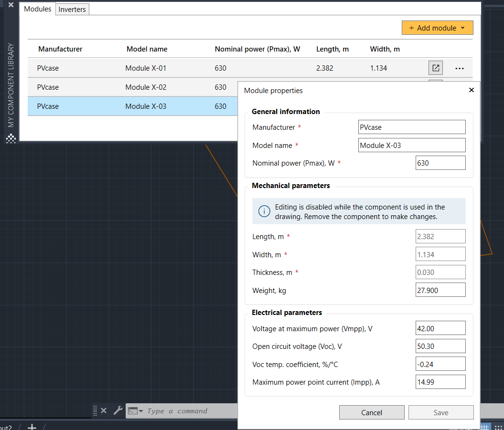Sort by Manufacturer column header
This screenshot has height=430, width=504.
[x=60, y=49]
